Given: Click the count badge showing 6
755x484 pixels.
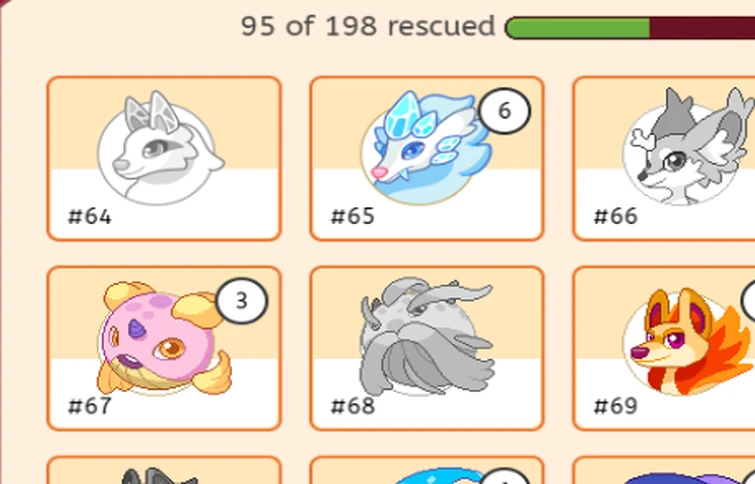Looking at the screenshot, I should point(505,111).
